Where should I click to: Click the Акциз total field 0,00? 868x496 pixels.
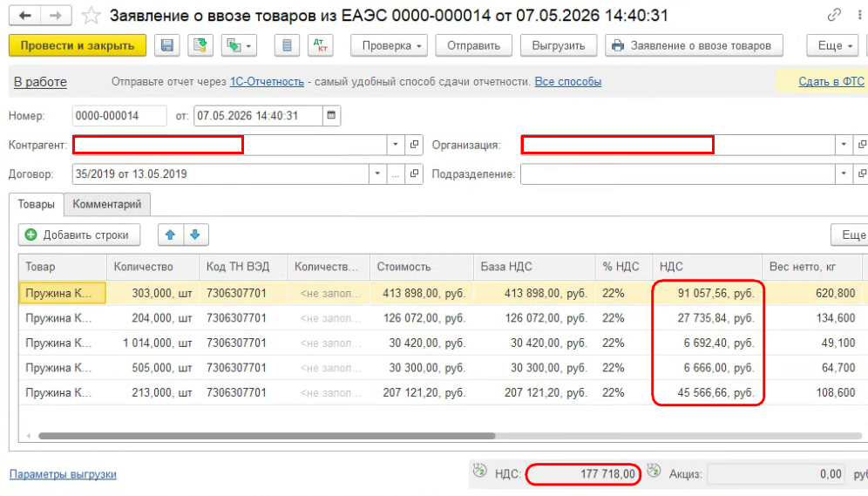(x=776, y=474)
